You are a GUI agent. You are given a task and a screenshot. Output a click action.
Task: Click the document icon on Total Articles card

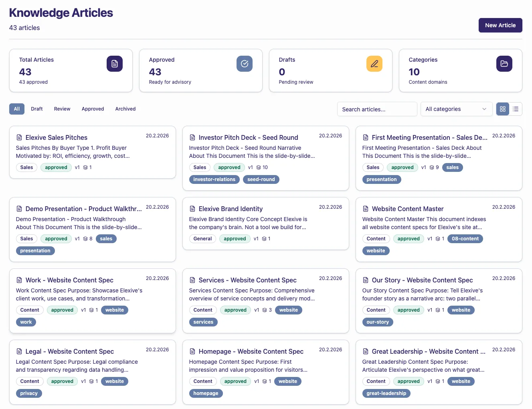[115, 64]
